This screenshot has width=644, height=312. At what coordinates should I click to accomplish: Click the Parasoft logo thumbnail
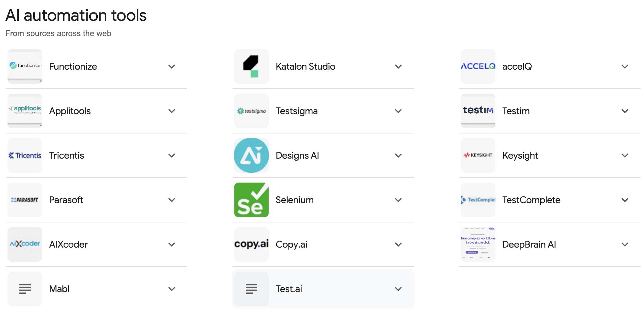(x=25, y=200)
